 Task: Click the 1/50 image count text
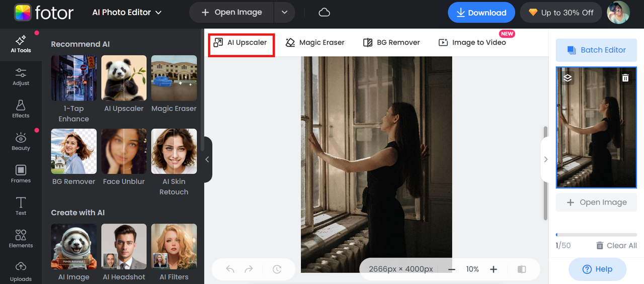point(563,245)
